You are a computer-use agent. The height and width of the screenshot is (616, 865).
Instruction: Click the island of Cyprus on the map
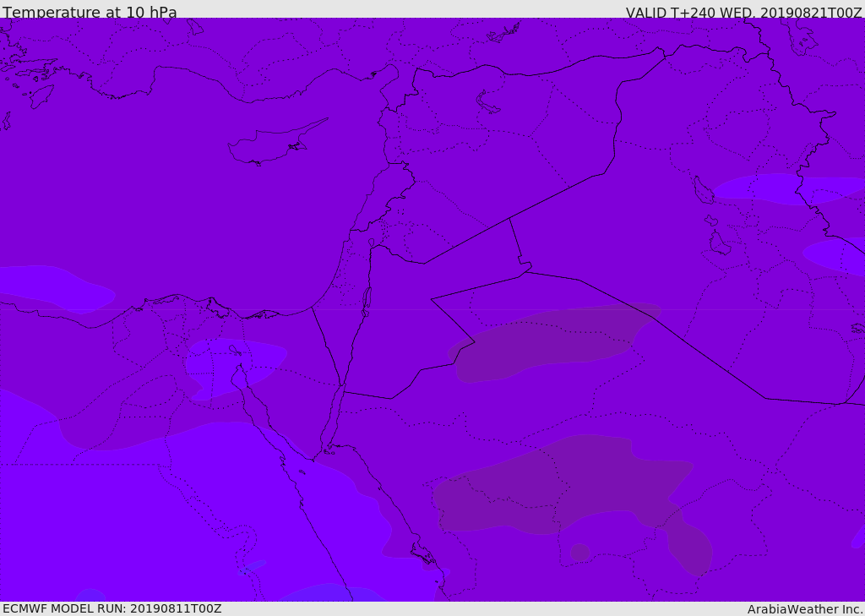coord(277,143)
